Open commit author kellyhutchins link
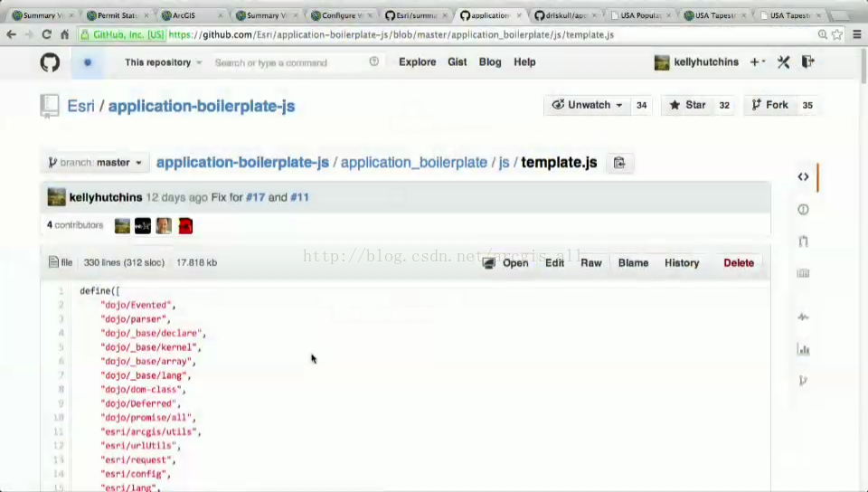The width and height of the screenshot is (868, 492). tap(106, 197)
